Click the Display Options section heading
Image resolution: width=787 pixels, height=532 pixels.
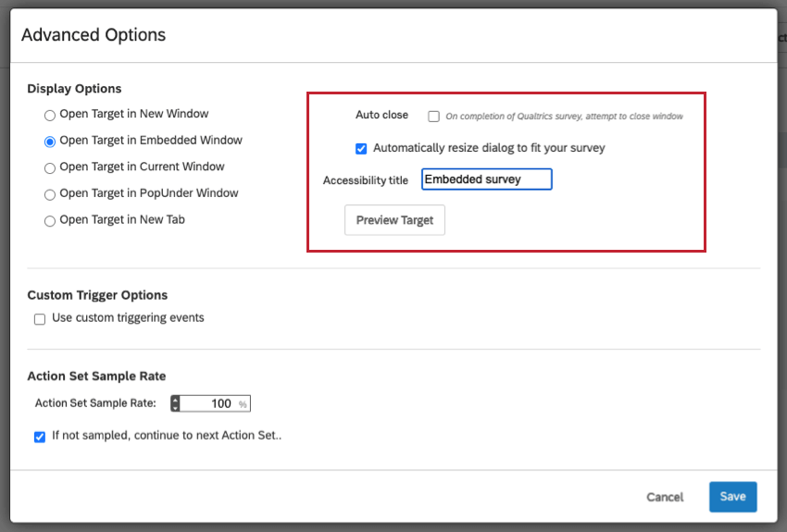tap(74, 89)
